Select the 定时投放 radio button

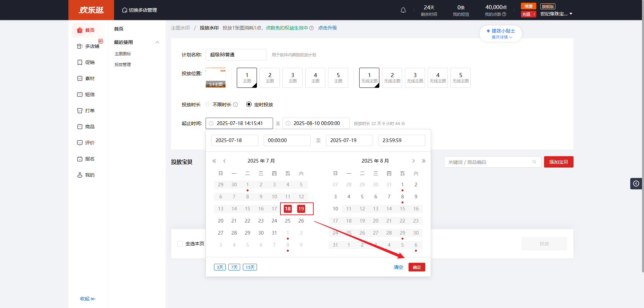coord(249,105)
